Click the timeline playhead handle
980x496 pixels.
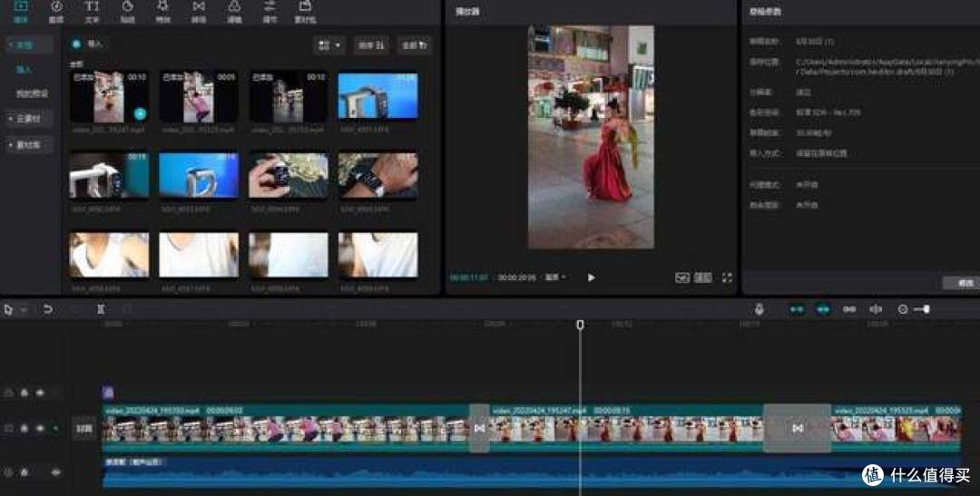coord(580,325)
